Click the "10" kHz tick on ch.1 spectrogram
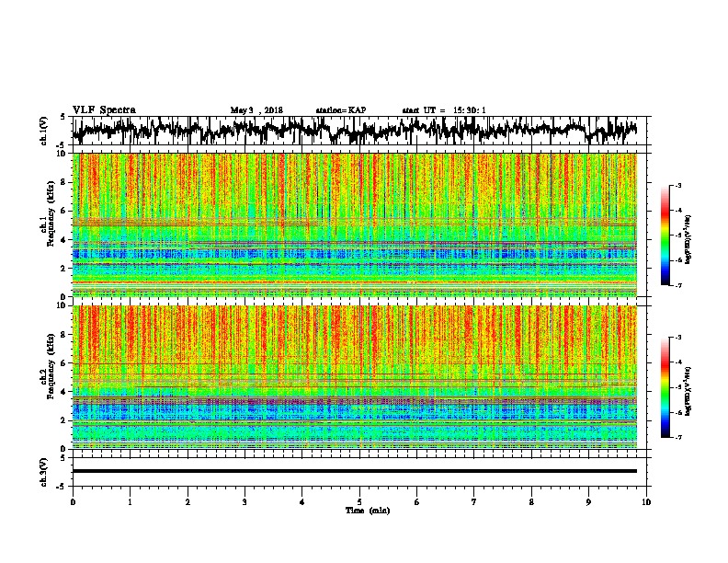Screen dimensions: 728x563 (63, 154)
